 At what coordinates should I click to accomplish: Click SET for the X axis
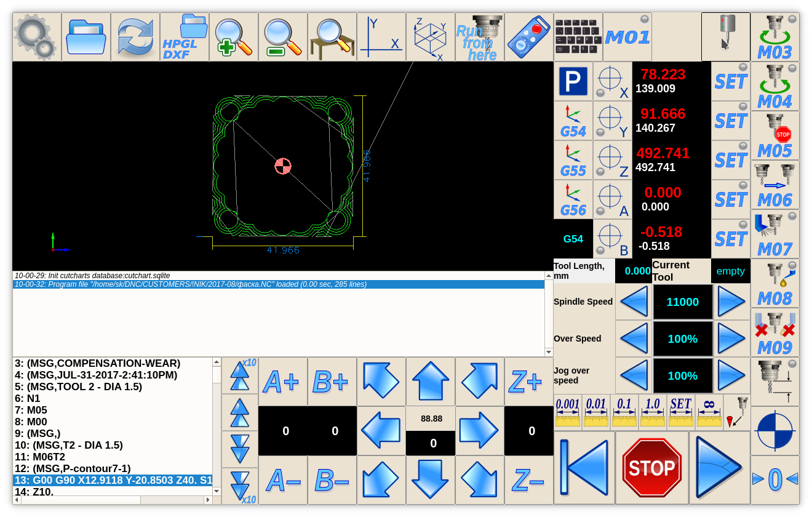pyautogui.click(x=731, y=81)
